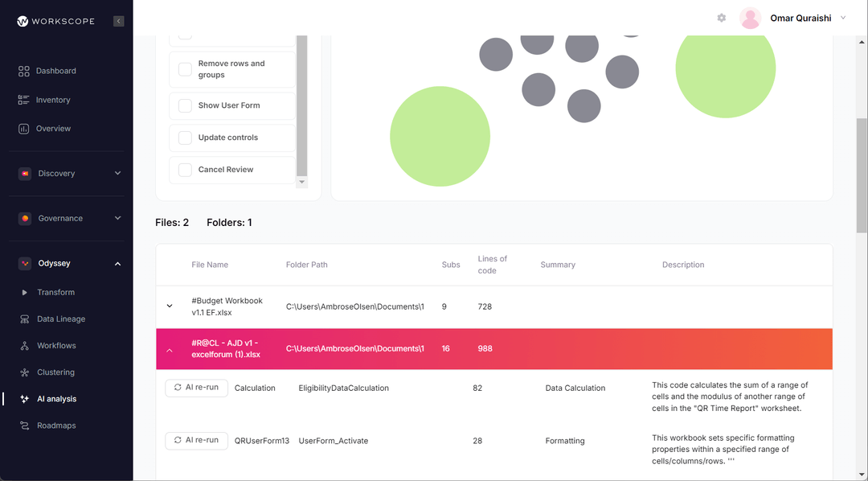Image resolution: width=868 pixels, height=481 pixels.
Task: Open the settings gear in the top bar
Action: click(x=721, y=17)
